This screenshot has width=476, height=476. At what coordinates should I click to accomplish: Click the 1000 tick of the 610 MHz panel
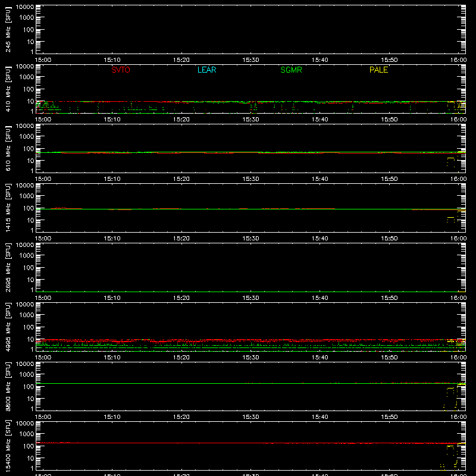pyautogui.click(x=27, y=137)
